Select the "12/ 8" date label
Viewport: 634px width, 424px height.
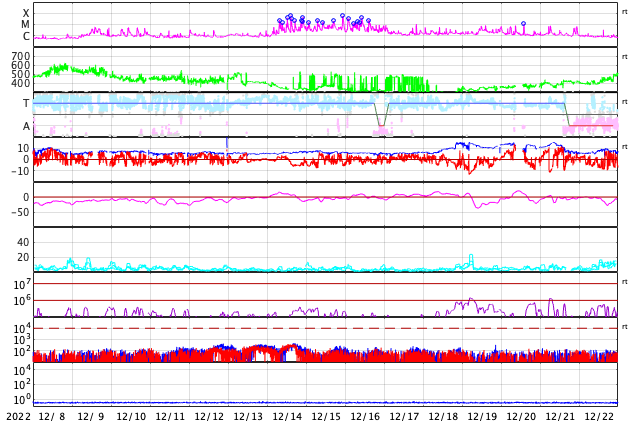tap(52, 416)
